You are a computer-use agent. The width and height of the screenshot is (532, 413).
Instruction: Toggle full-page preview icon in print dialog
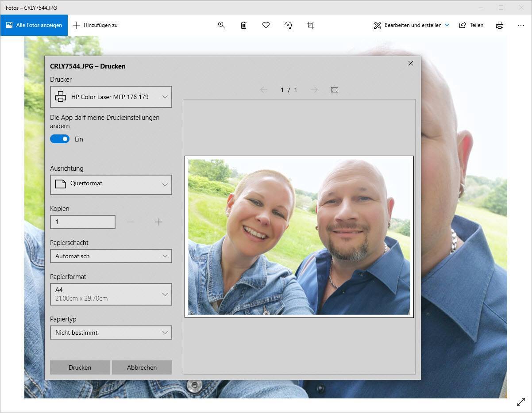[x=335, y=90]
